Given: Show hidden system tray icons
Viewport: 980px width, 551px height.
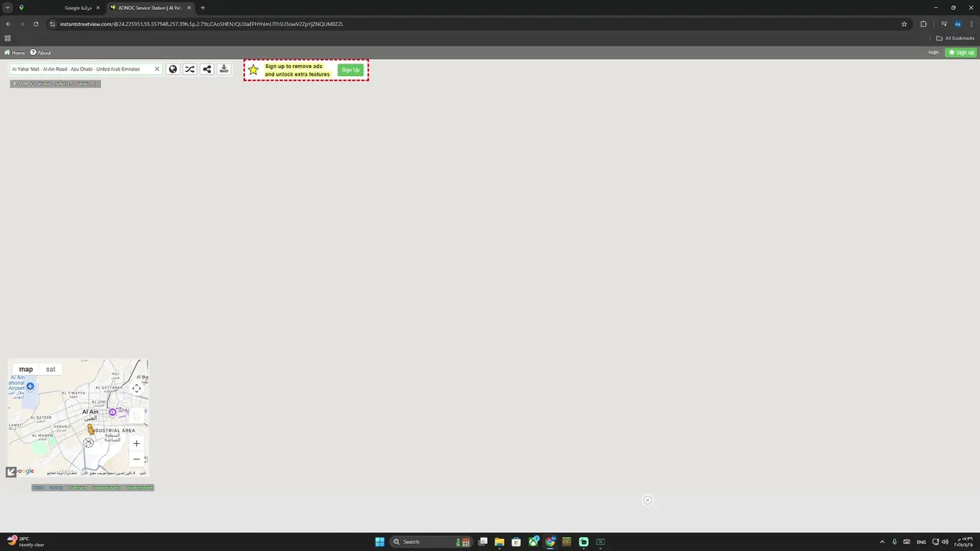Looking at the screenshot, I should [x=882, y=542].
